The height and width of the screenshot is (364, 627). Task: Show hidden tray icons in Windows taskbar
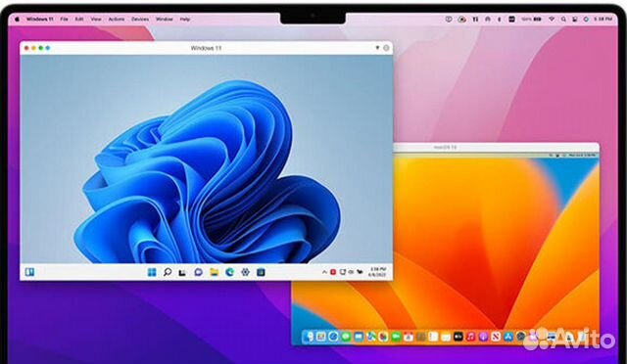click(x=324, y=272)
